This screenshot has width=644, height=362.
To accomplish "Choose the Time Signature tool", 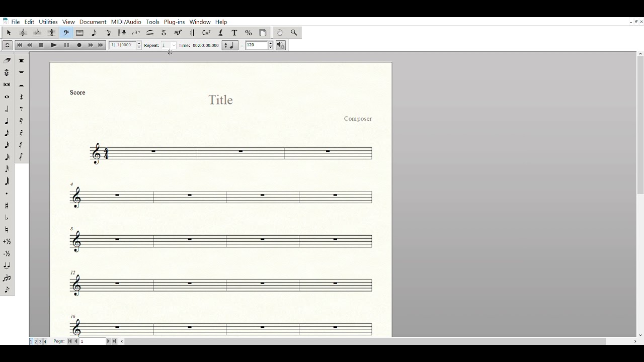I will [x=51, y=33].
